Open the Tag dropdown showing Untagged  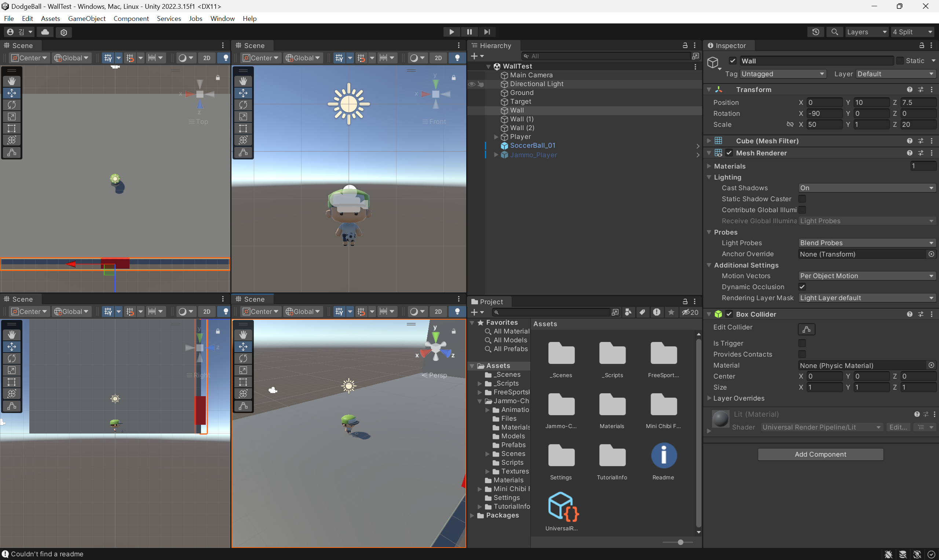(x=783, y=74)
